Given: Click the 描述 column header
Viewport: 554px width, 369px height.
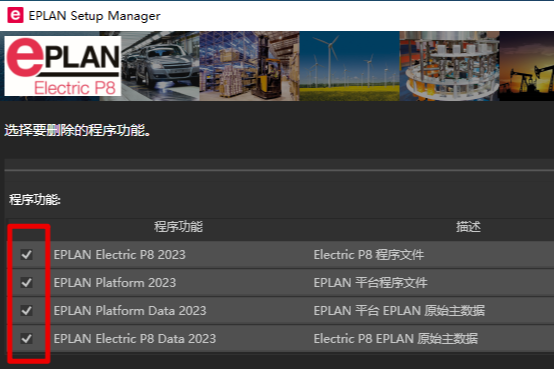Looking at the screenshot, I should click(468, 227).
